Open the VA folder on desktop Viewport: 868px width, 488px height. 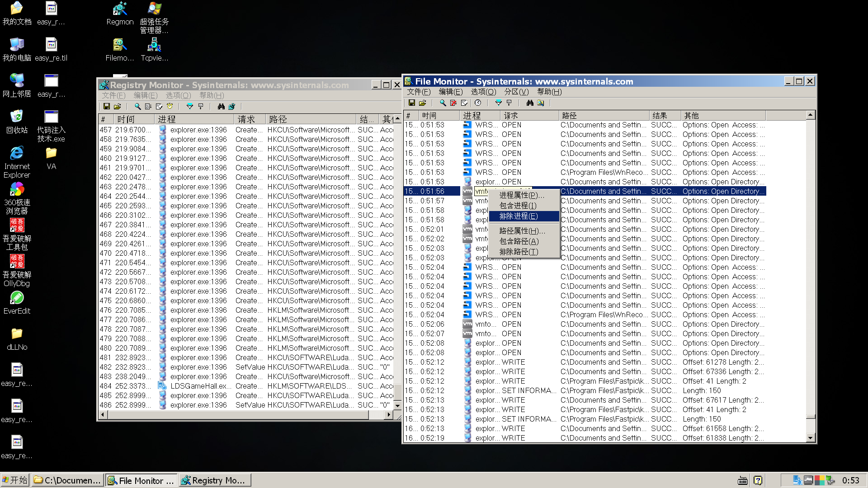click(51, 158)
